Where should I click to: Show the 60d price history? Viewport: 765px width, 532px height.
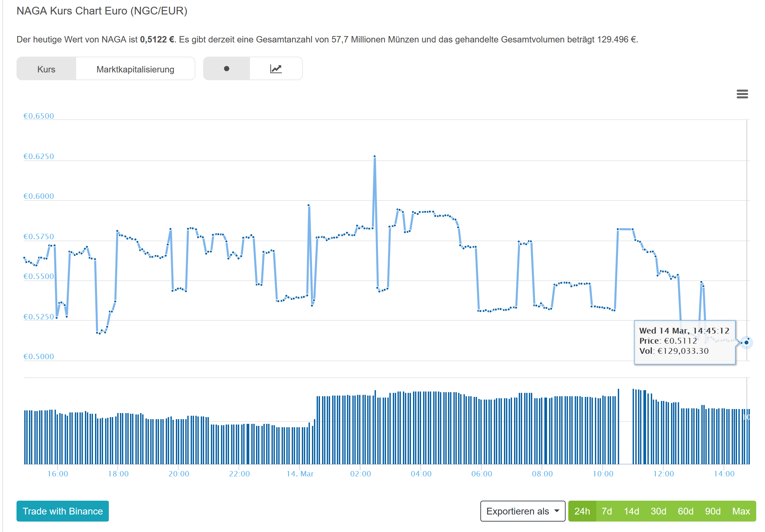click(685, 511)
